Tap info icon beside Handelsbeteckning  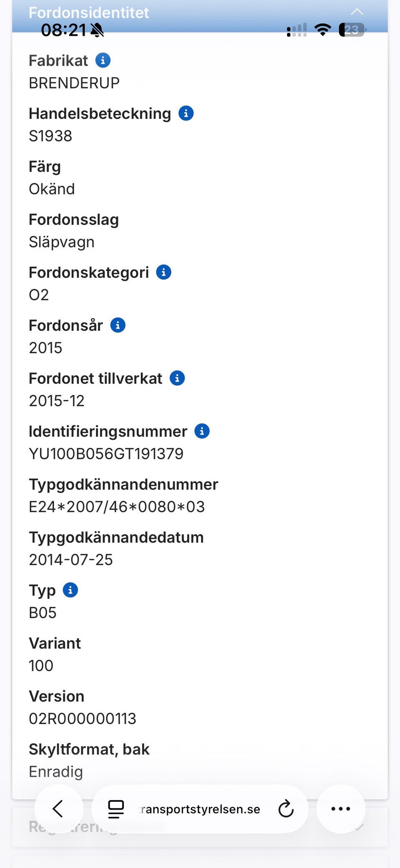186,113
